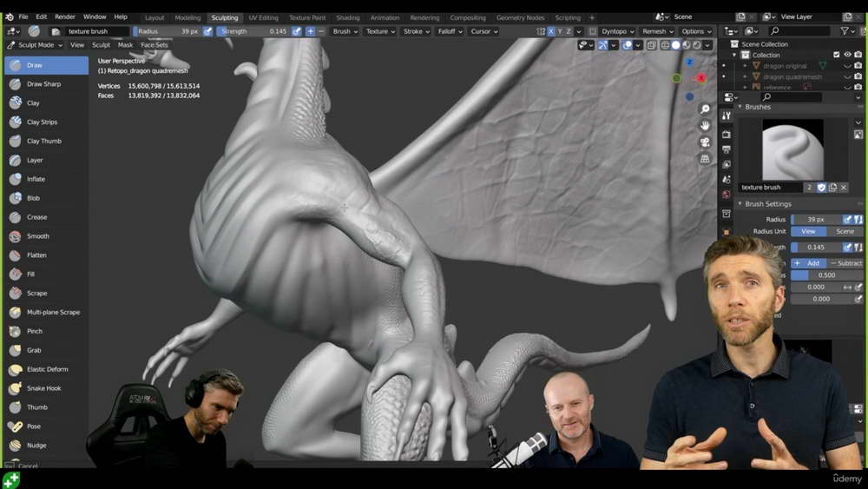Viewport: 868px width, 489px height.
Task: Toggle Dyntopo checkbox in header
Action: tap(593, 31)
